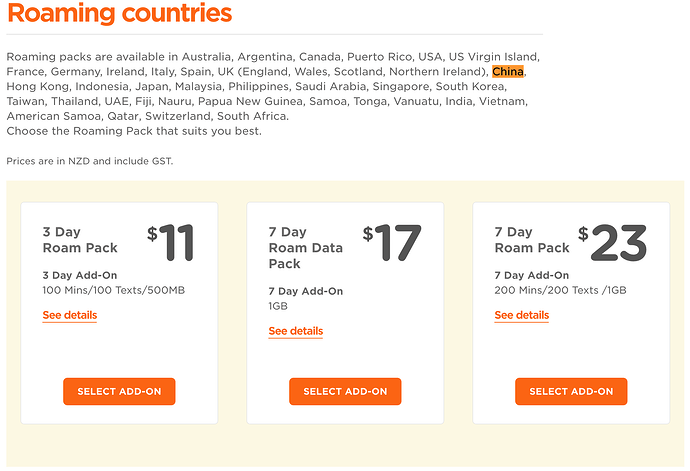Click the Prices are in NZD note
The width and height of the screenshot is (690, 471).
90,161
